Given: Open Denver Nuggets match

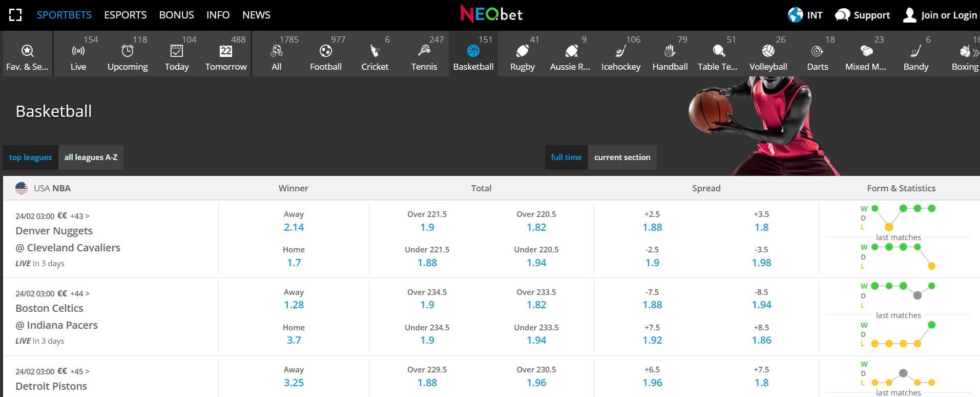Looking at the screenshot, I should (54, 231).
